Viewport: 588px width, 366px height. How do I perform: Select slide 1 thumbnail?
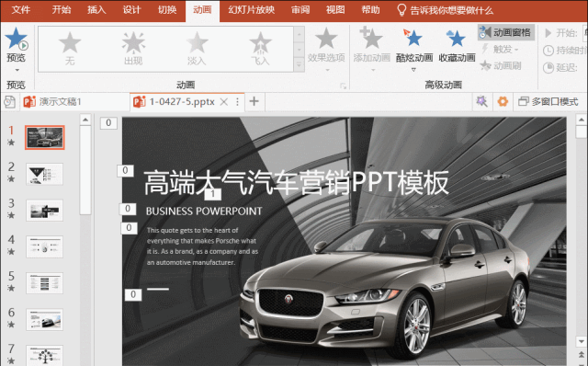(45, 137)
